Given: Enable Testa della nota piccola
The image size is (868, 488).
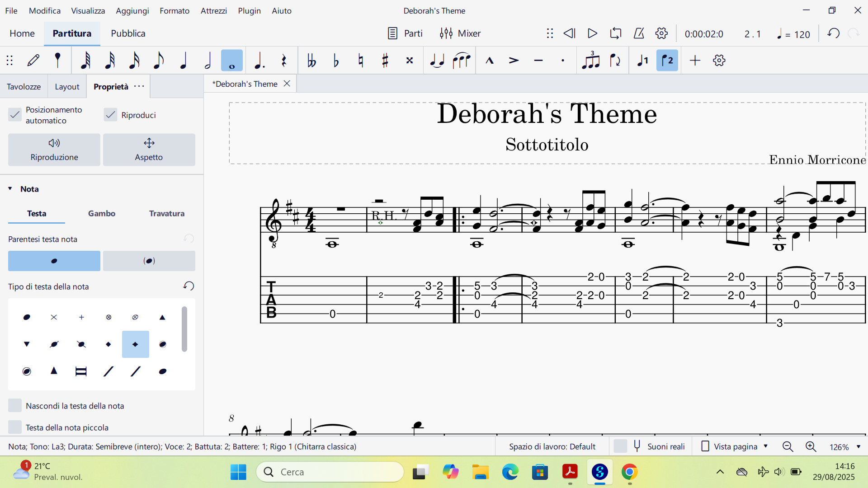Looking at the screenshot, I should click(x=15, y=427).
